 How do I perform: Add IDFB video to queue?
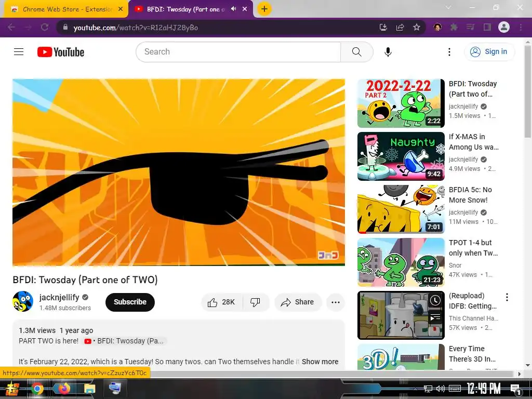435,317
